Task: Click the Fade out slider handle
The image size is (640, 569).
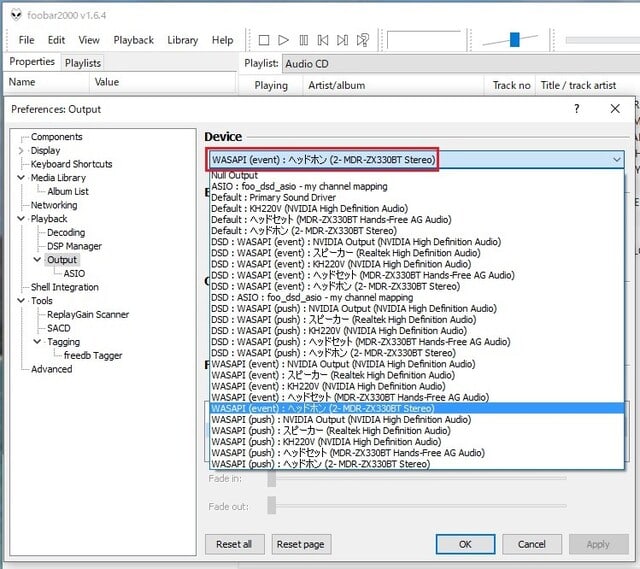Action: point(271,505)
